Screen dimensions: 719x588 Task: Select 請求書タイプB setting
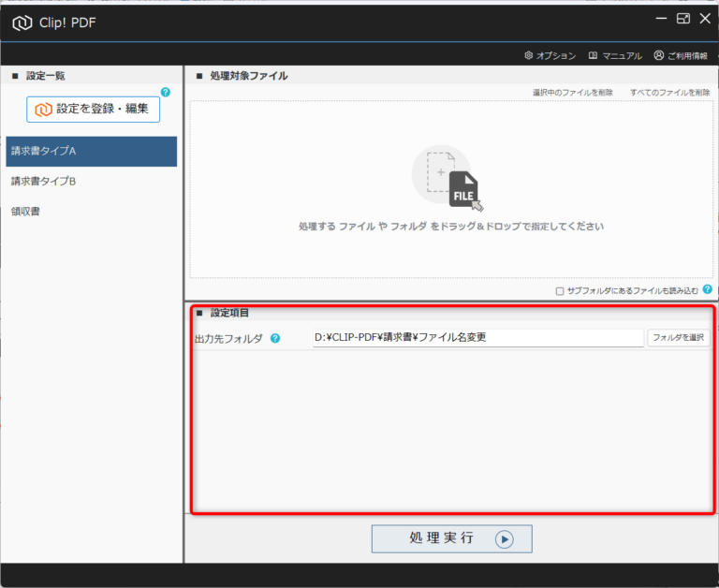point(91,181)
